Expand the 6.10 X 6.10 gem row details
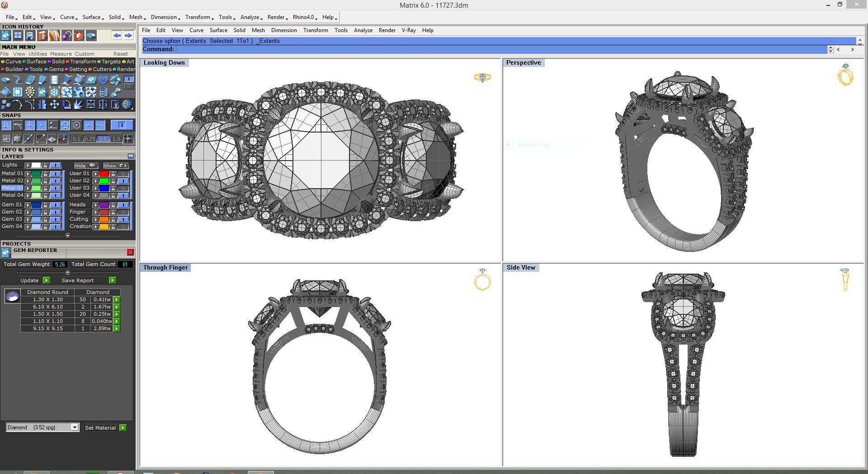Viewport: 868px width, 474px height. click(116, 307)
